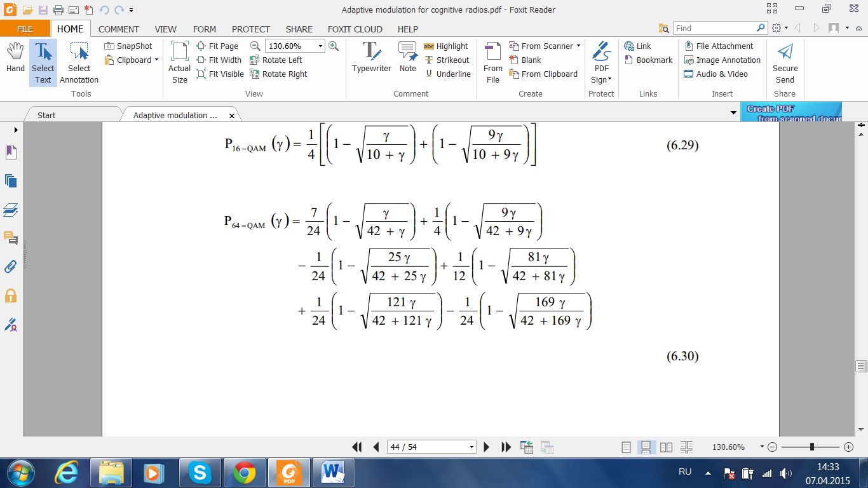Switch to the COMMENT ribbon tab

coord(119,29)
